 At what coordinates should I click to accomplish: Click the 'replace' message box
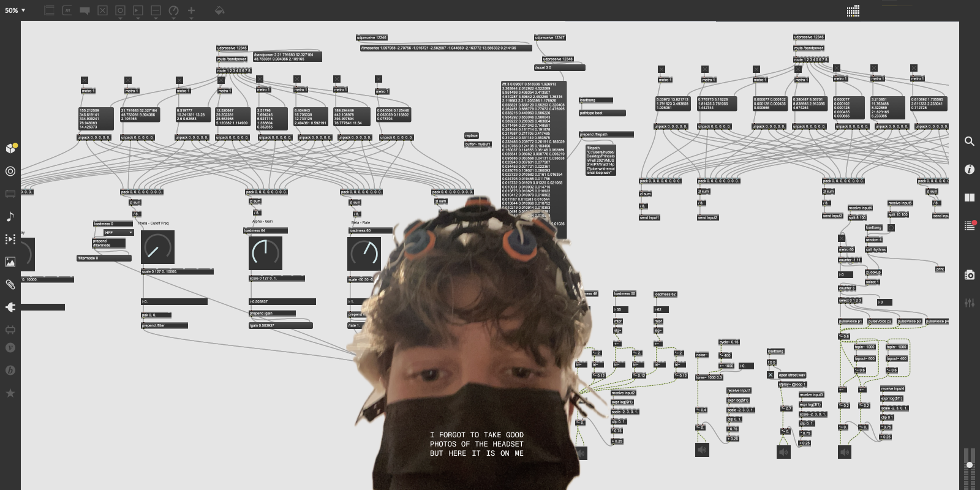click(471, 135)
